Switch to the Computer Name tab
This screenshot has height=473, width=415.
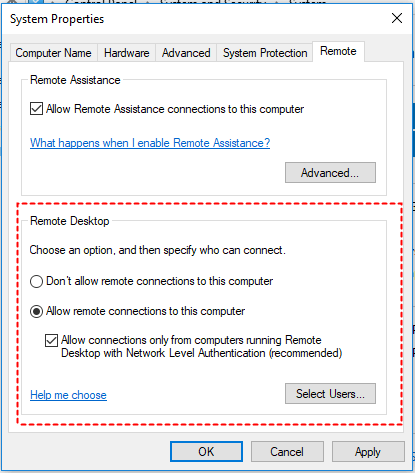(53, 53)
